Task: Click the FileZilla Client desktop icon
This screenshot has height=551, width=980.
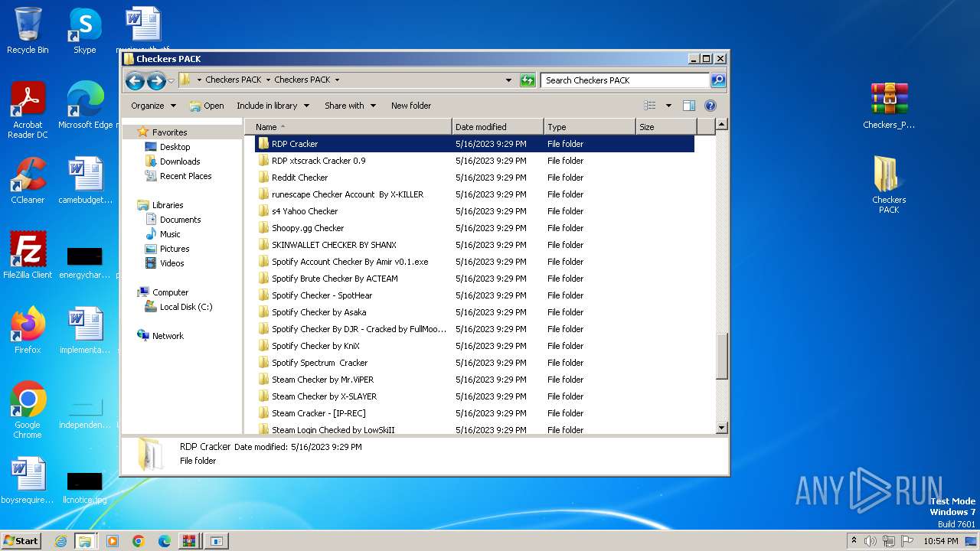Action: click(x=28, y=256)
